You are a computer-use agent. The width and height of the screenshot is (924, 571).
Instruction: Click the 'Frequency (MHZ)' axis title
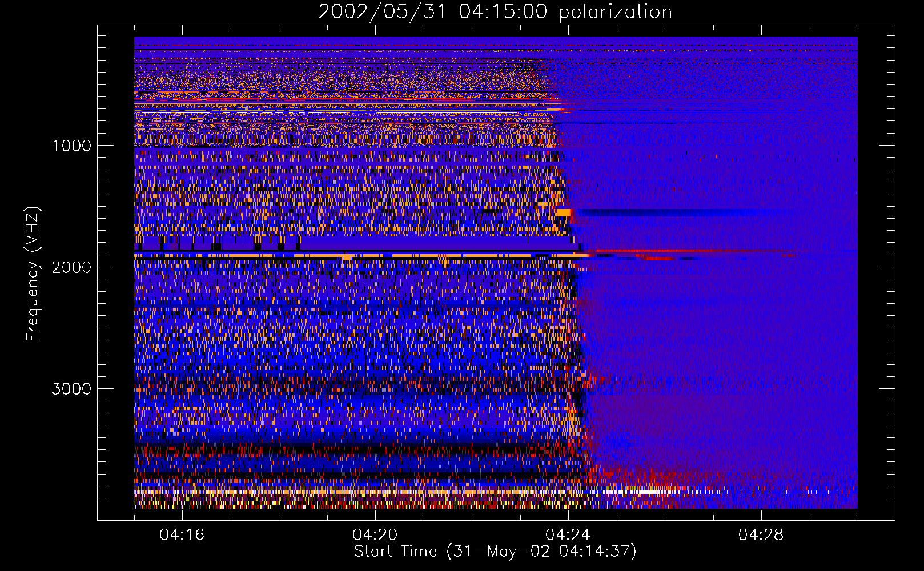click(x=33, y=274)
